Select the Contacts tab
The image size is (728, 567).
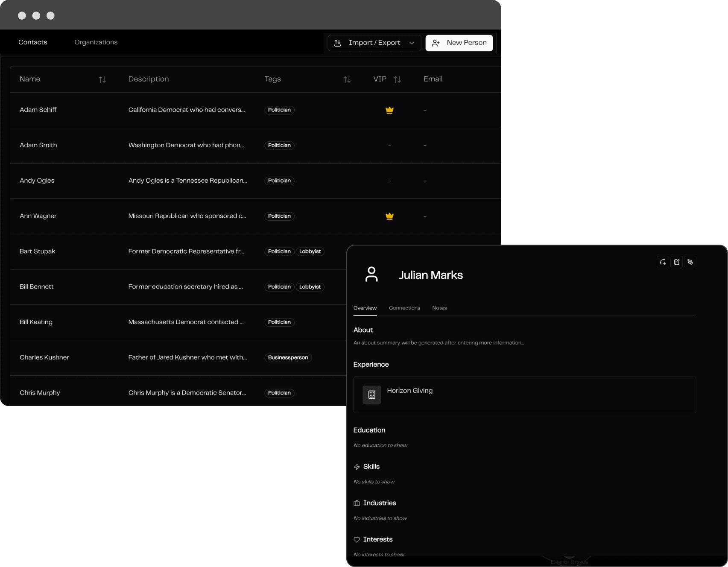coord(33,42)
